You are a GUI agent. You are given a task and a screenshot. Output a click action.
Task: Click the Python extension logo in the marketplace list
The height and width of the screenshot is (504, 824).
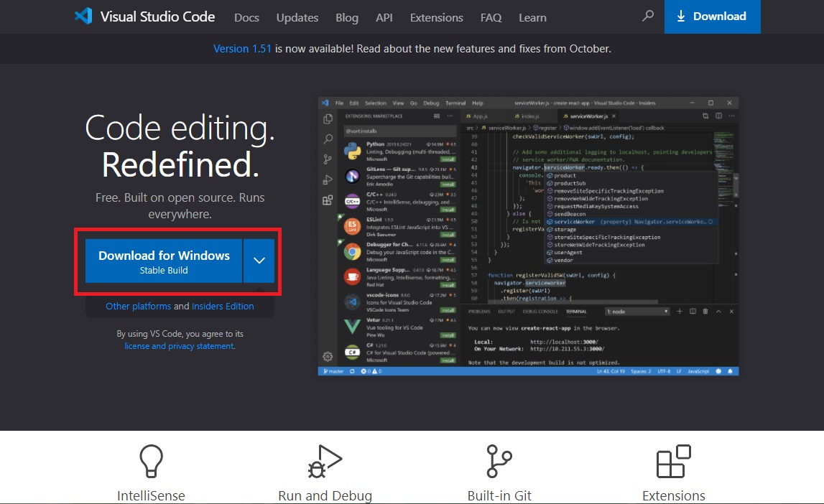coord(352,151)
